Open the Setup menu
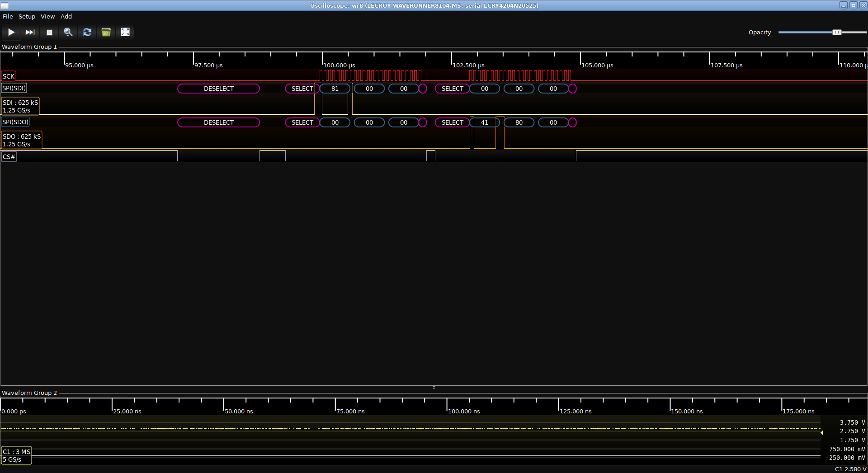868x473 pixels. coord(27,16)
